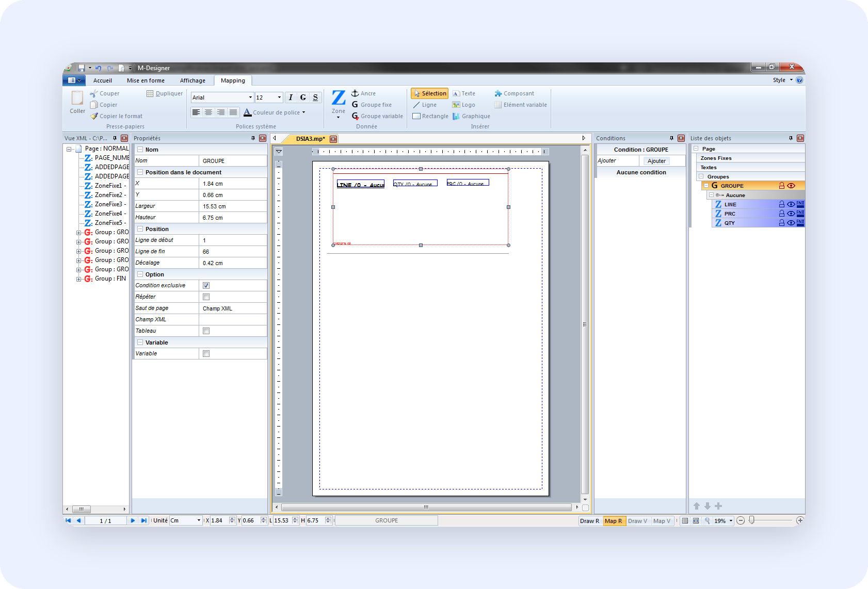Click the plus icon below object list

(x=718, y=506)
